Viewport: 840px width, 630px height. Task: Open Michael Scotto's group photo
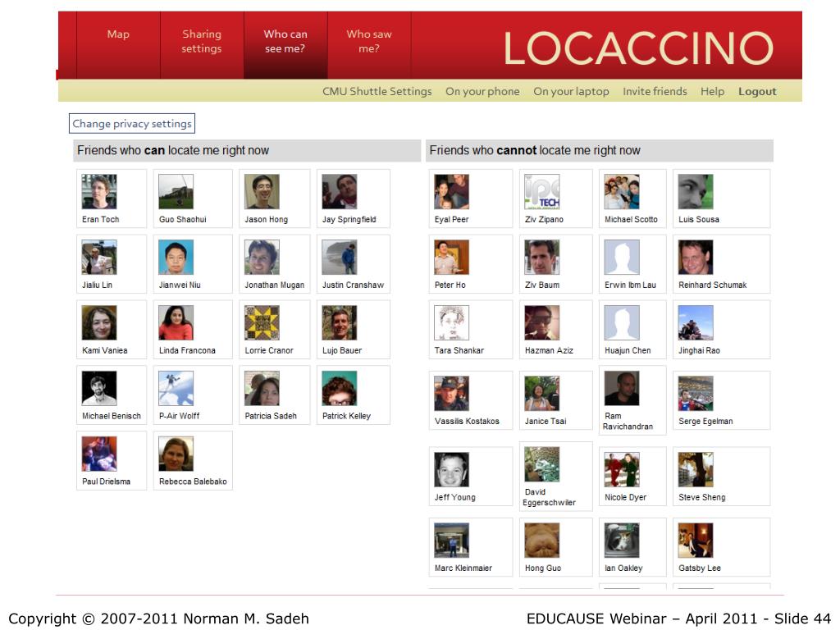622,191
